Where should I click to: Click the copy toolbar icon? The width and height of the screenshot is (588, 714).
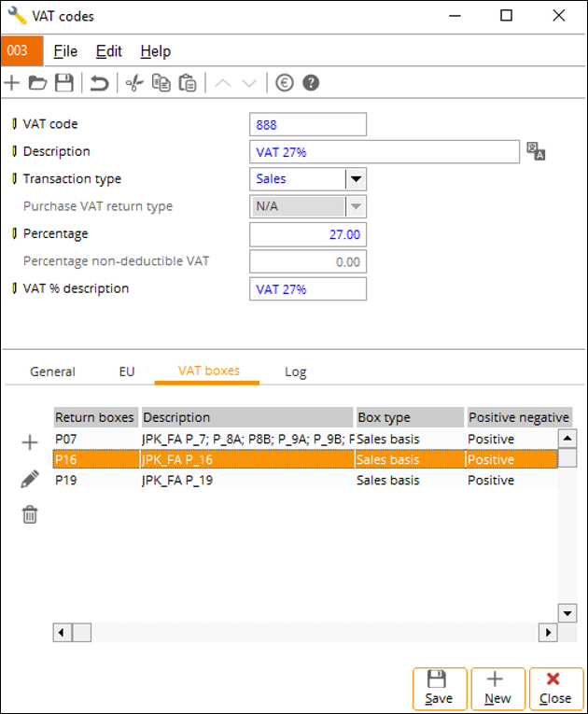(161, 83)
